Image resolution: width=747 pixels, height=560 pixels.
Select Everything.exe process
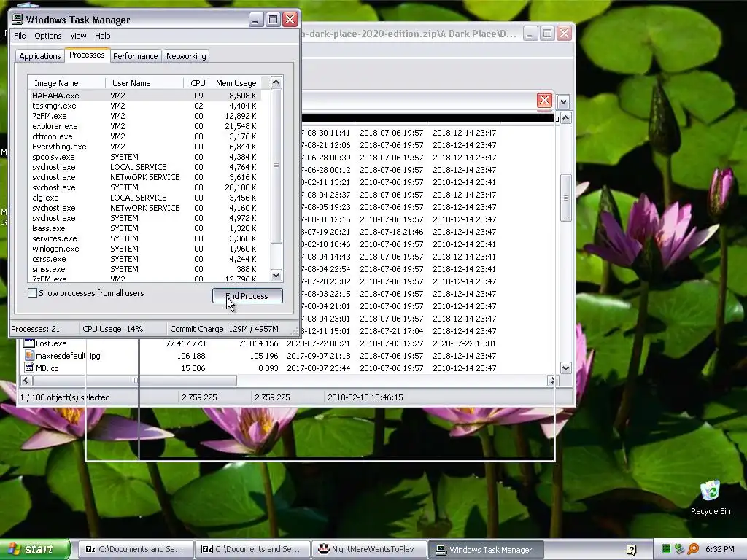pyautogui.click(x=145, y=147)
